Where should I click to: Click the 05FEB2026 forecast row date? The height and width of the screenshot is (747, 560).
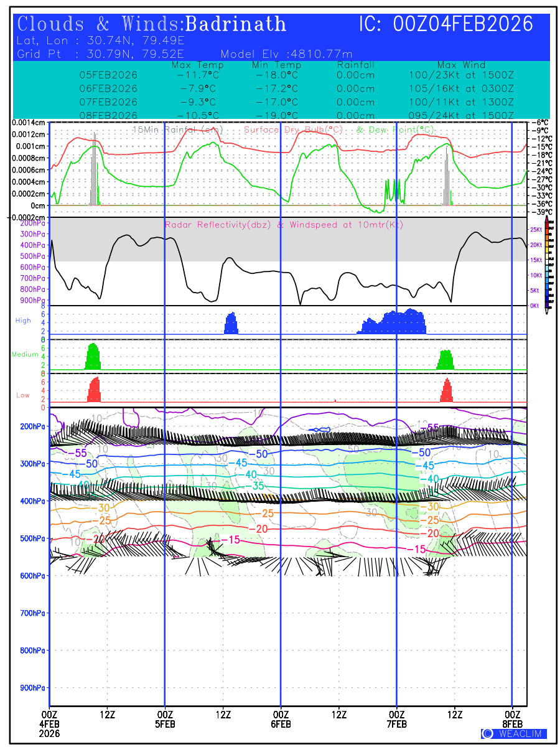pos(108,75)
